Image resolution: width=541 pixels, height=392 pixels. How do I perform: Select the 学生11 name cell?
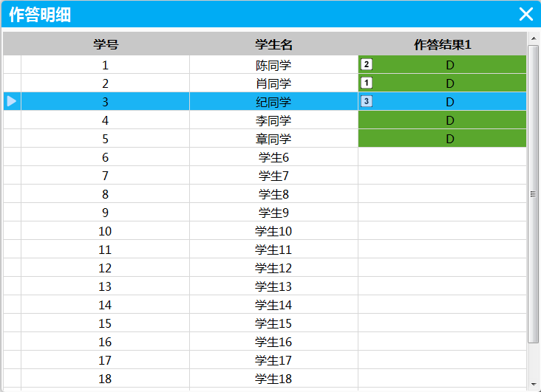(x=273, y=250)
